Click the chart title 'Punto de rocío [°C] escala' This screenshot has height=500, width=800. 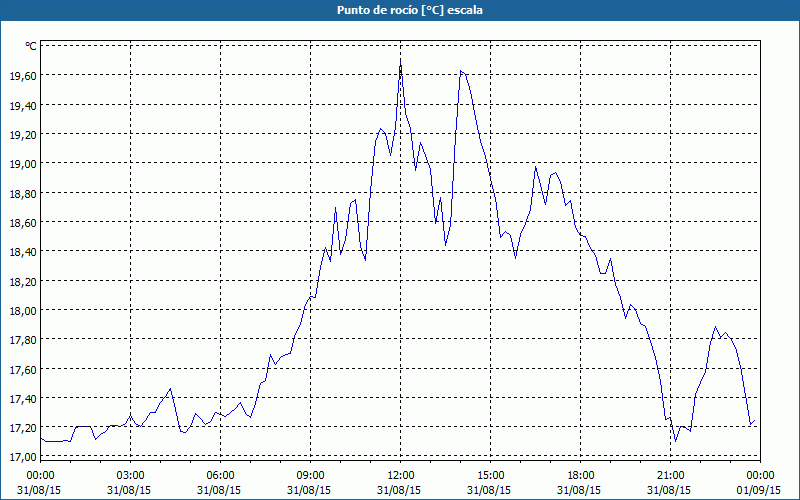pyautogui.click(x=410, y=10)
